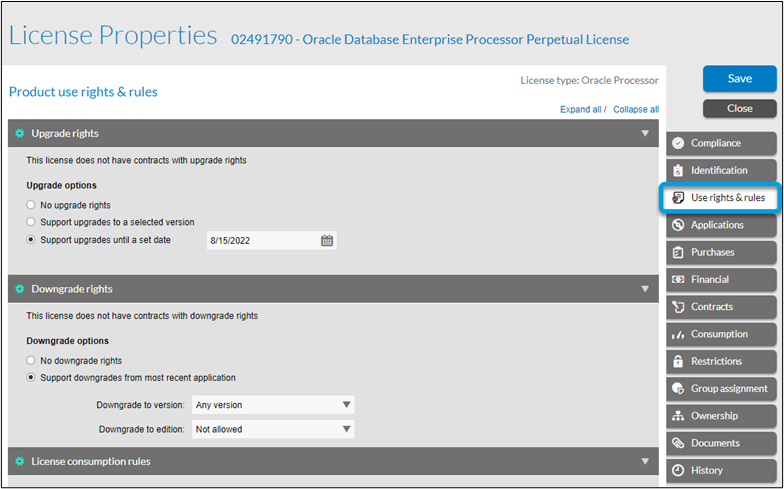
Task: Switch to the Ownership tab
Action: [721, 416]
